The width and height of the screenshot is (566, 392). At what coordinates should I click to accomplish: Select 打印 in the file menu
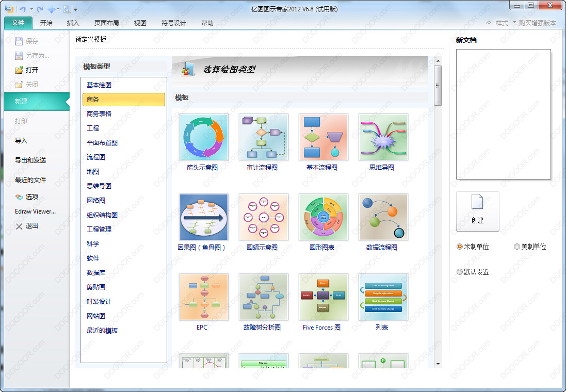point(21,121)
